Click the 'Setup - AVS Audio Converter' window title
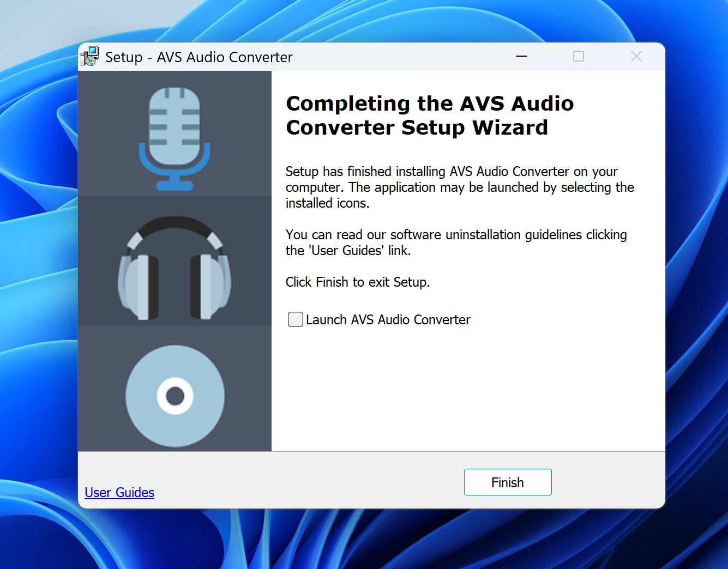Screen dimensions: 728x569 (198, 57)
